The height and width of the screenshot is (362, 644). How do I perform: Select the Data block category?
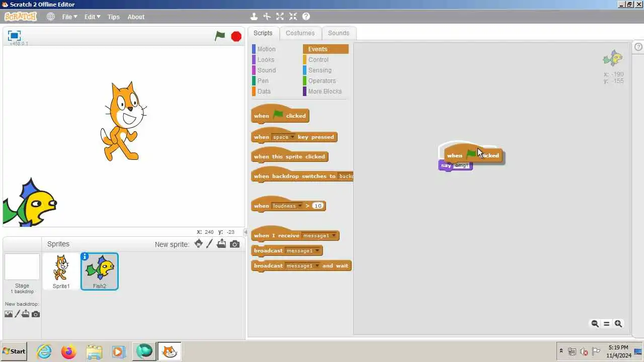[264, 91]
